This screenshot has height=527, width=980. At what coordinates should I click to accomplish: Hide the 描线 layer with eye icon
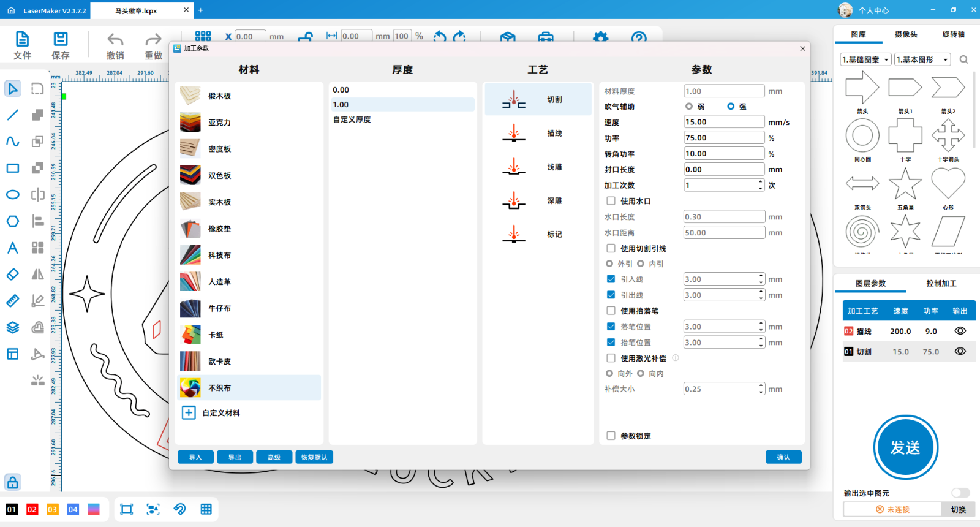[x=960, y=331]
